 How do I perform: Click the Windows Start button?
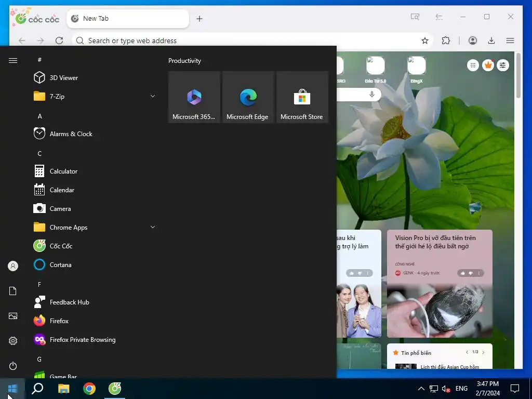12,389
